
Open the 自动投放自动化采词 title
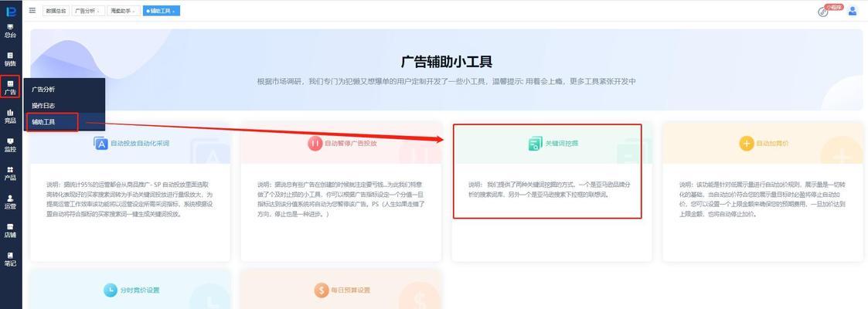pos(140,143)
